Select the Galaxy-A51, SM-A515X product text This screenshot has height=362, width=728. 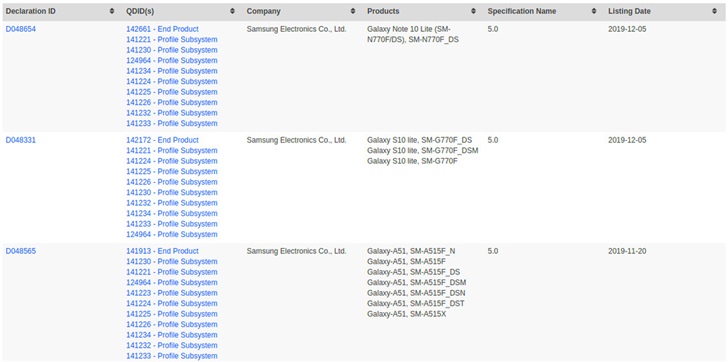(406, 314)
